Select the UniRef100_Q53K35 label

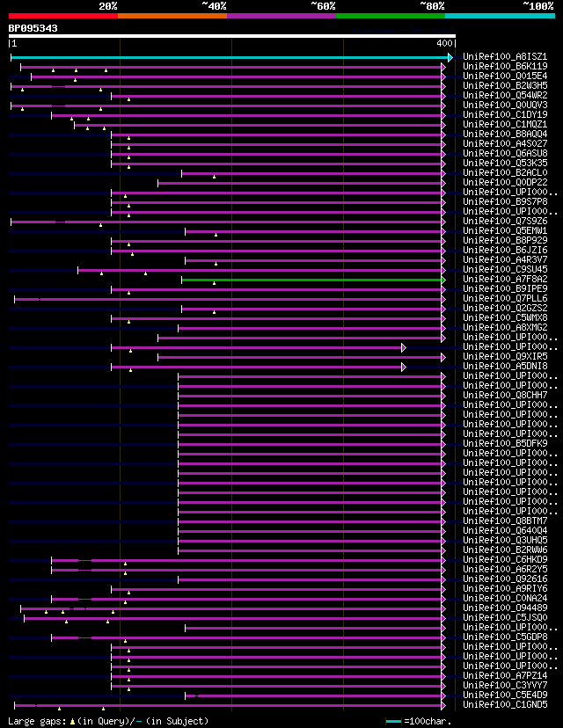click(x=505, y=163)
